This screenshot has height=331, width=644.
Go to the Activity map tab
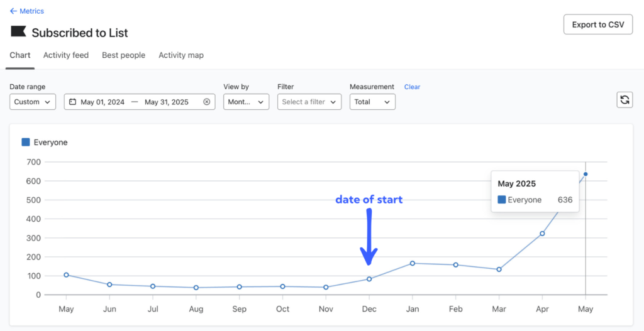tap(181, 55)
